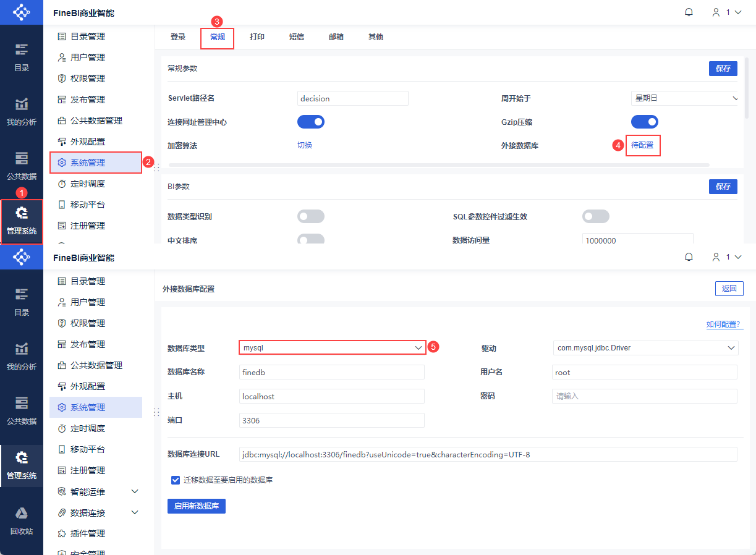Open 公共数据管理 menu item on the 常规参数 screen
Screen dimensions: 756x555
96,121
